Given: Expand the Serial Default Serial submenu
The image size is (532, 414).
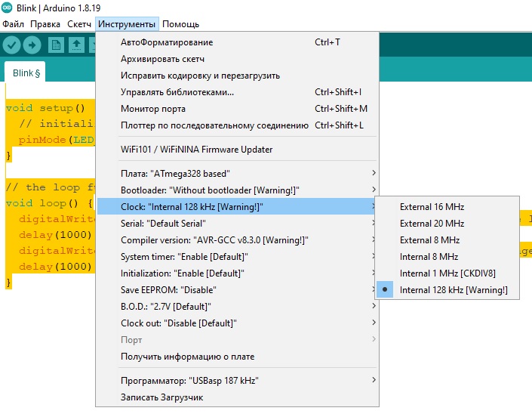Looking at the screenshot, I should 237,223.
